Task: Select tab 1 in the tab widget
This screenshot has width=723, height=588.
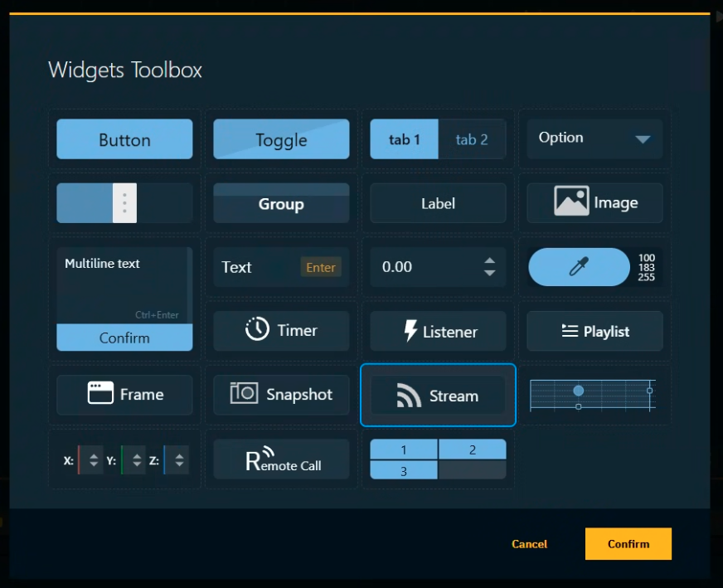Action: coord(404,139)
